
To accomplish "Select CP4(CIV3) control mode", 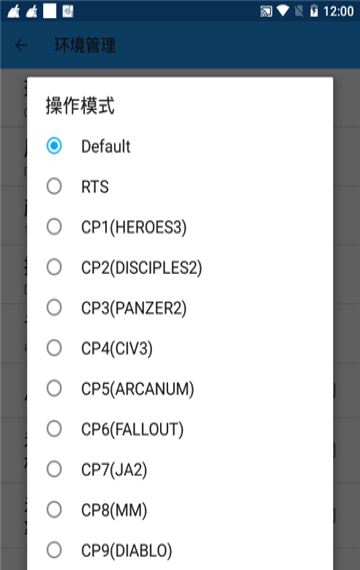I will click(180, 348).
